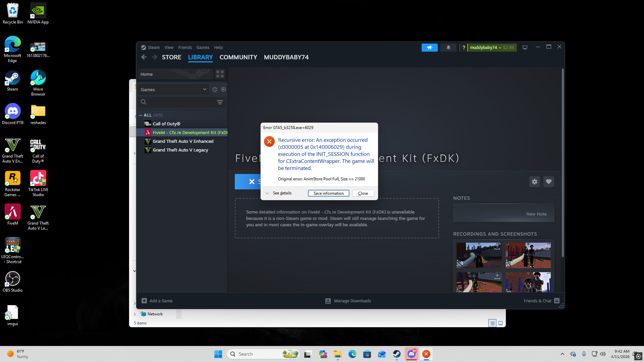Image resolution: width=644 pixels, height=362 pixels.
Task: Click the taskbar Search box
Action: [263, 354]
